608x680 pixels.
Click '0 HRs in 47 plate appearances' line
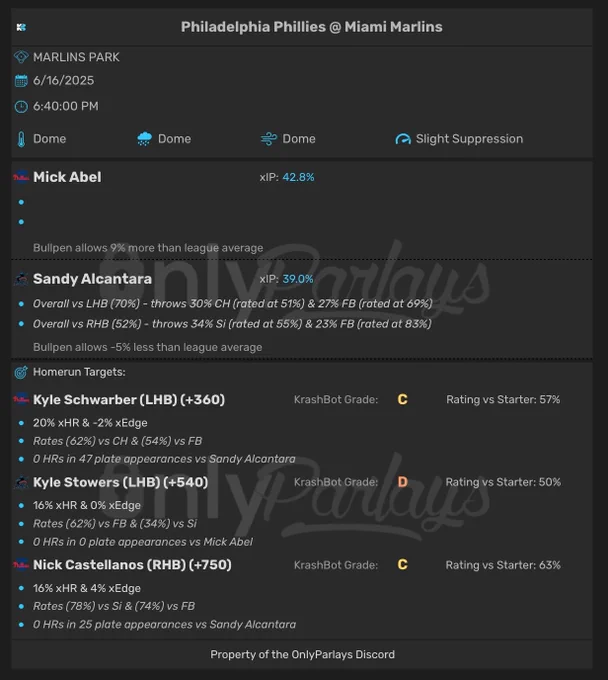164,459
